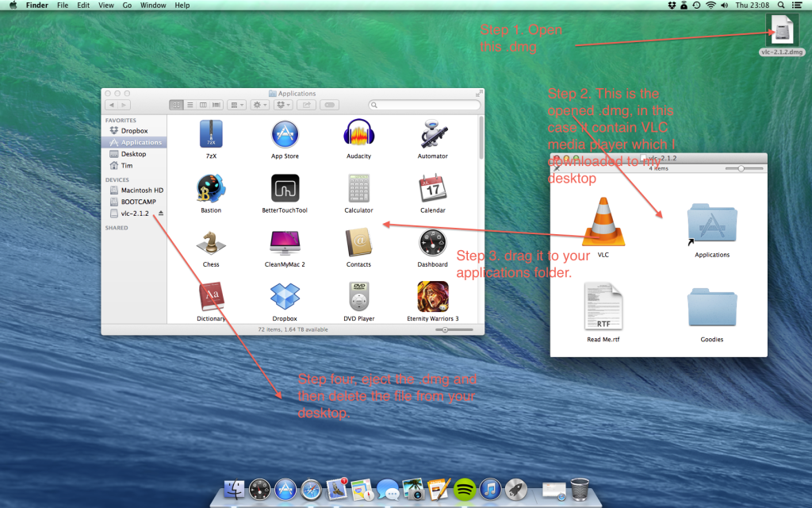812x508 pixels.
Task: Open Finder from the Dock
Action: tap(234, 489)
